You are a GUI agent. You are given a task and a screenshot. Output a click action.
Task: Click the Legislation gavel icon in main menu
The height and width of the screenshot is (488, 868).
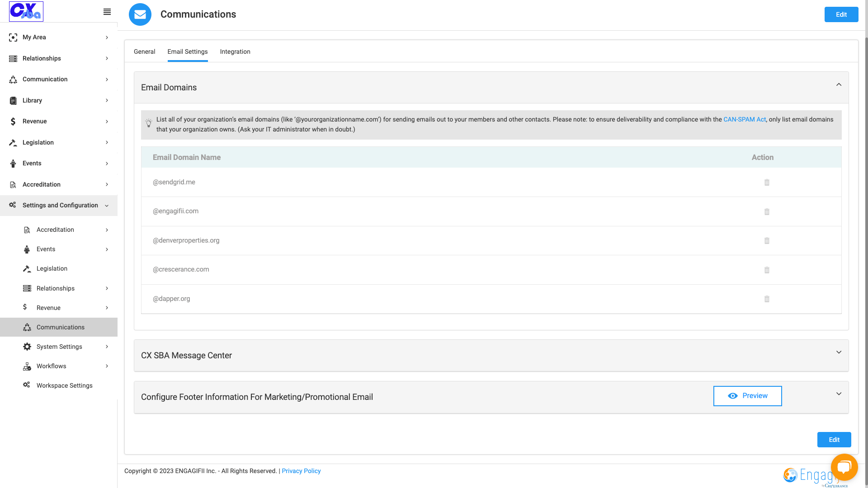pos(13,142)
